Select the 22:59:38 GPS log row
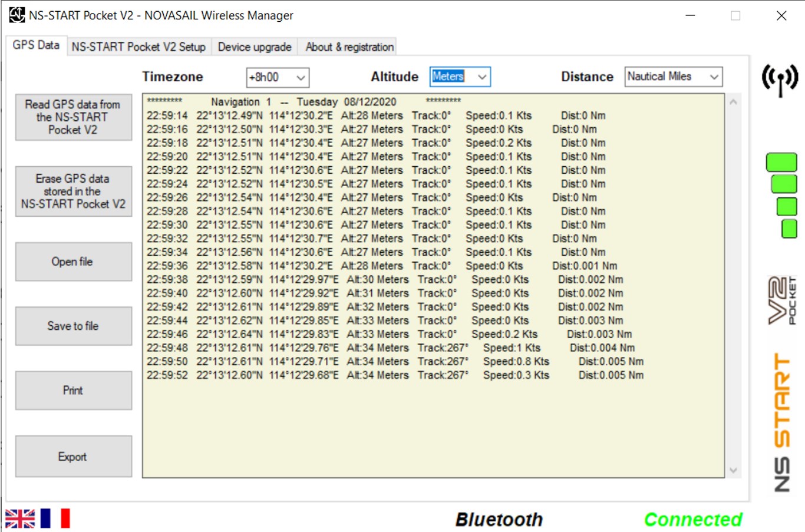Screen dimensions: 805x532 [x=385, y=279]
